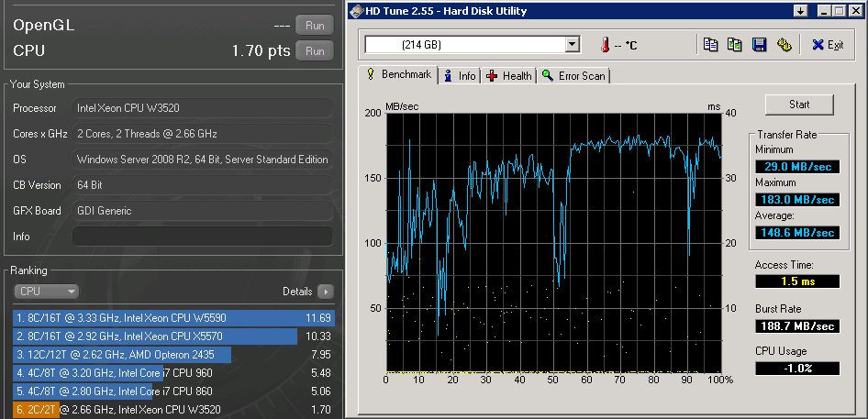Screen dimensions: 868x419
Task: Open the CPU ranking dropdown in Cinebench
Action: (47, 292)
